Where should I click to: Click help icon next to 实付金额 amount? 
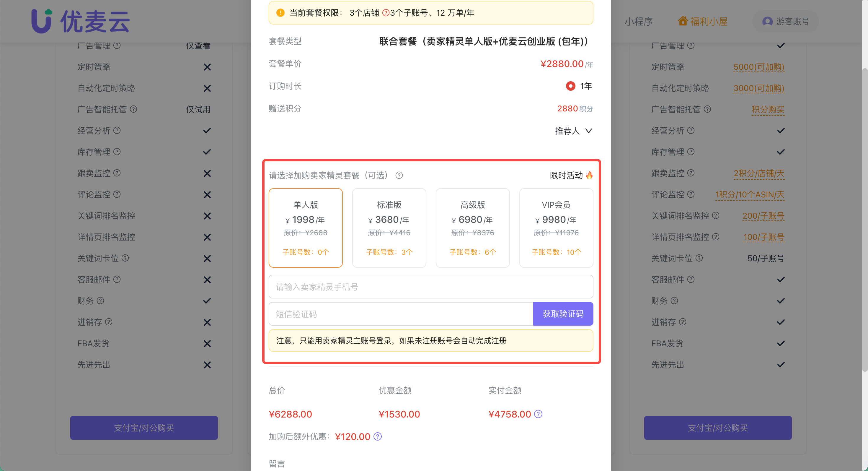pos(538,414)
